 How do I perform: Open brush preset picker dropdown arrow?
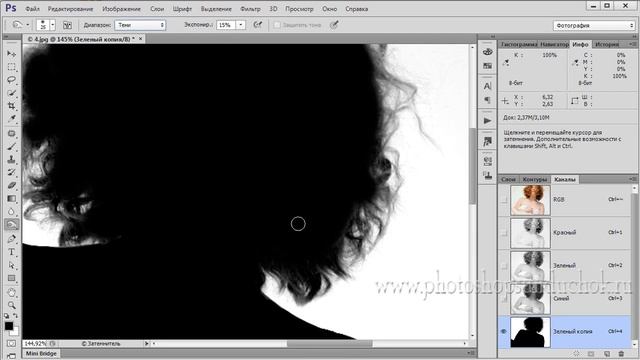tap(53, 25)
